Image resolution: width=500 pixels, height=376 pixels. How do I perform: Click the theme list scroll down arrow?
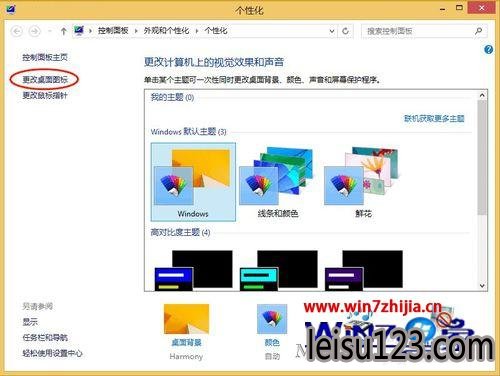click(x=482, y=286)
